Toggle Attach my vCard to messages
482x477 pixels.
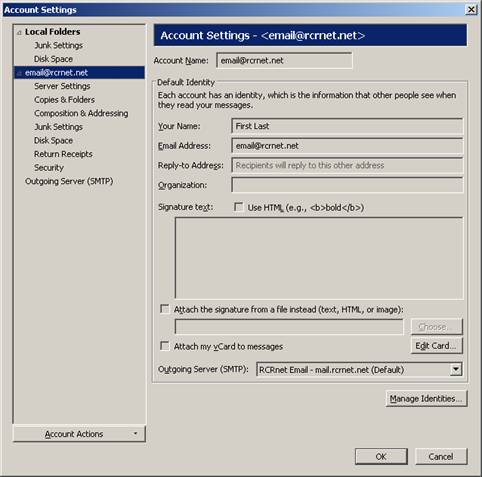[x=164, y=346]
